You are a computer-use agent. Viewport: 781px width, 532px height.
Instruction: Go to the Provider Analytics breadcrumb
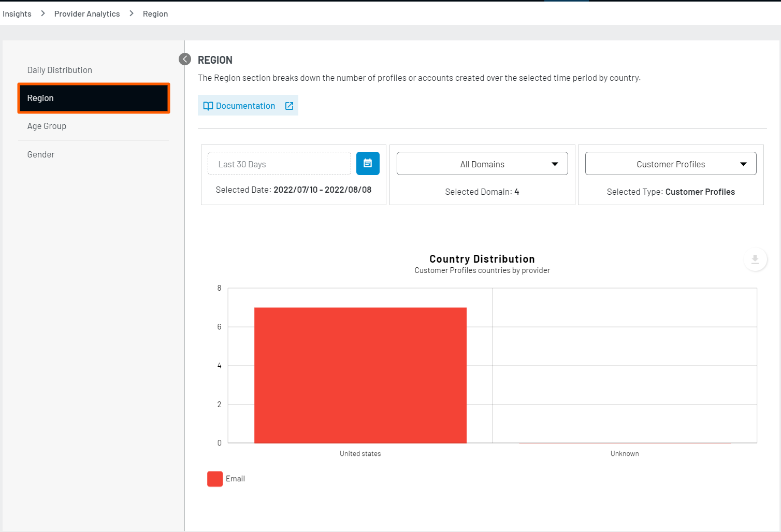[87, 13]
